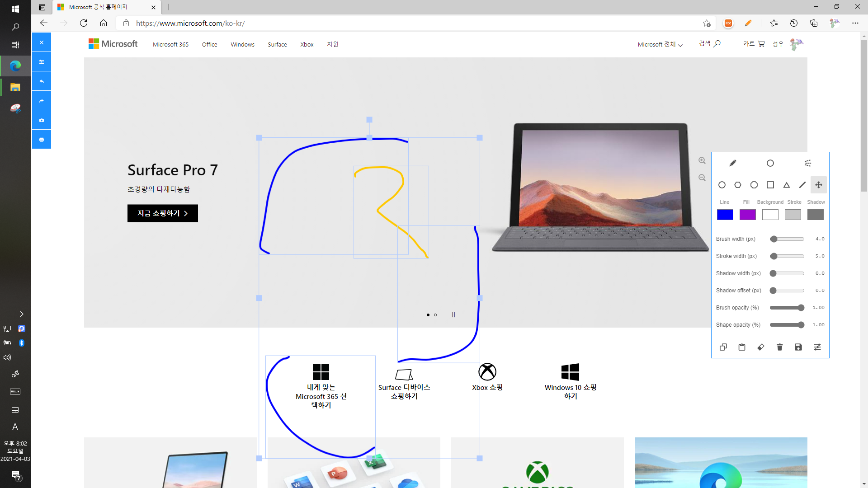Click the eraser icon in drawing panel

coord(761,347)
